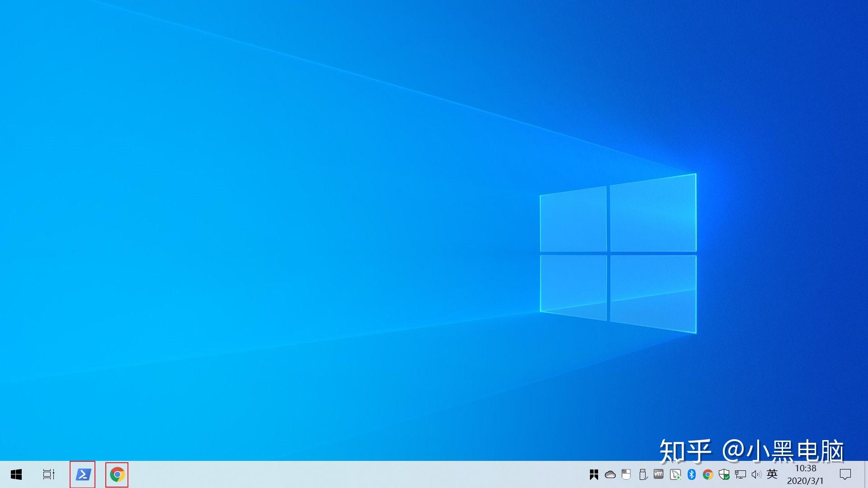
Task: Click the MySQL dolphin notifier tray icon
Action: click(675, 474)
